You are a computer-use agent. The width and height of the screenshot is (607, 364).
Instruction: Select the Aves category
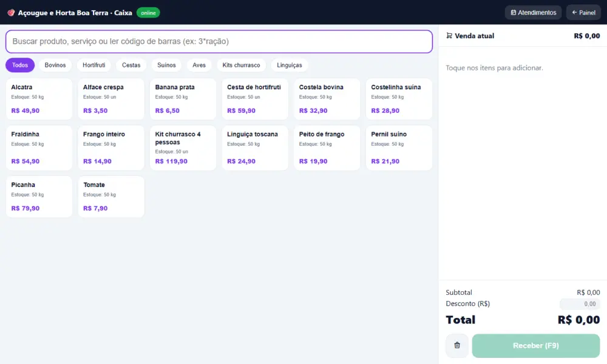pos(199,65)
